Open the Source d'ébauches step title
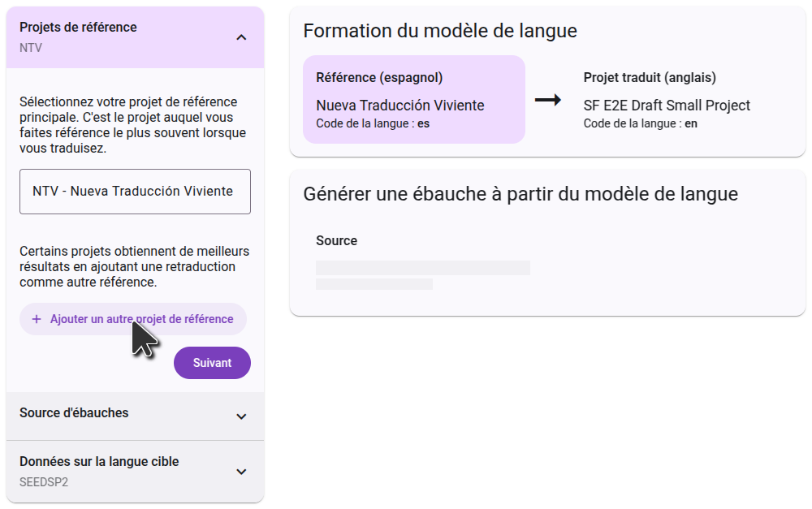Viewport: 812px width, 509px height. (74, 412)
